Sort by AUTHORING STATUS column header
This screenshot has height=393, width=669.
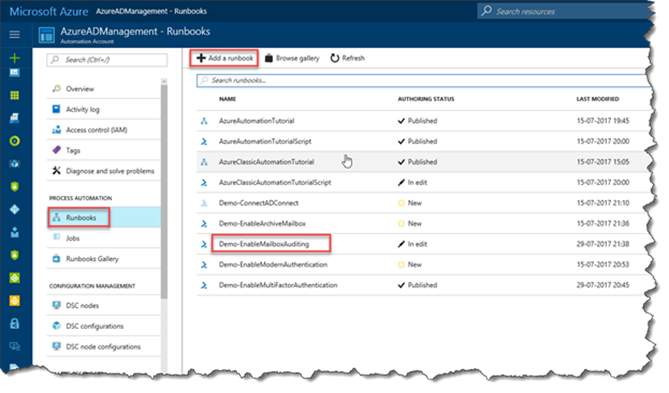[426, 99]
